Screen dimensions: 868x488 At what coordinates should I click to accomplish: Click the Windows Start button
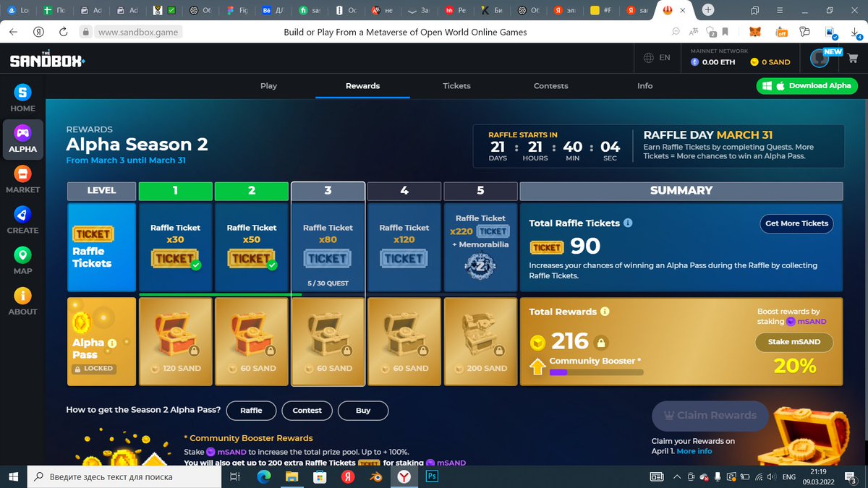[14, 476]
